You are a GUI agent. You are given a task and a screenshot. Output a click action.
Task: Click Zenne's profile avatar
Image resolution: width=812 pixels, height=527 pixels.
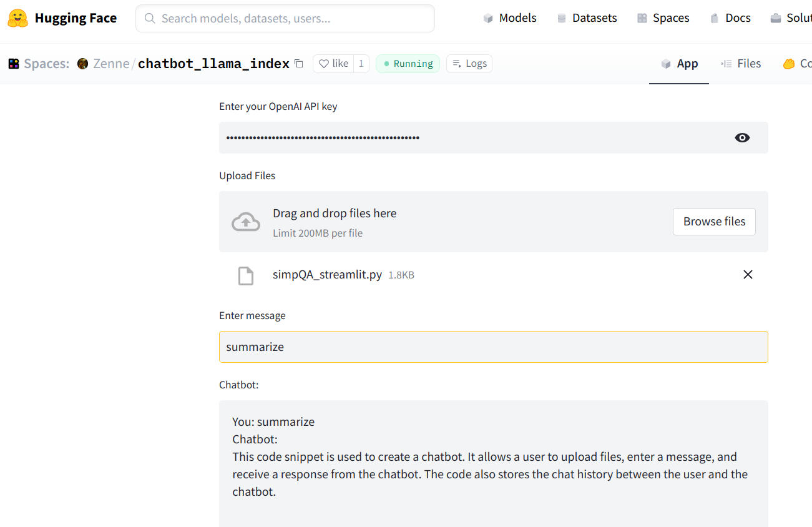pyautogui.click(x=82, y=64)
